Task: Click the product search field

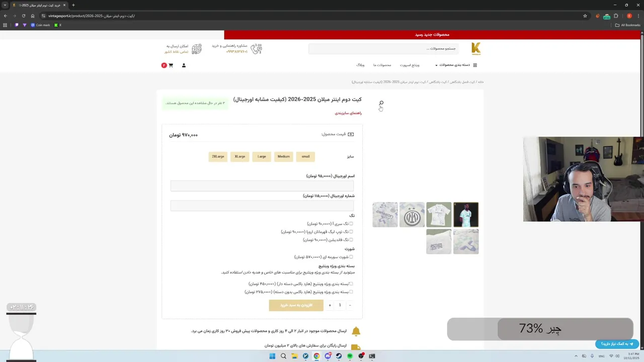Action: click(x=383, y=49)
